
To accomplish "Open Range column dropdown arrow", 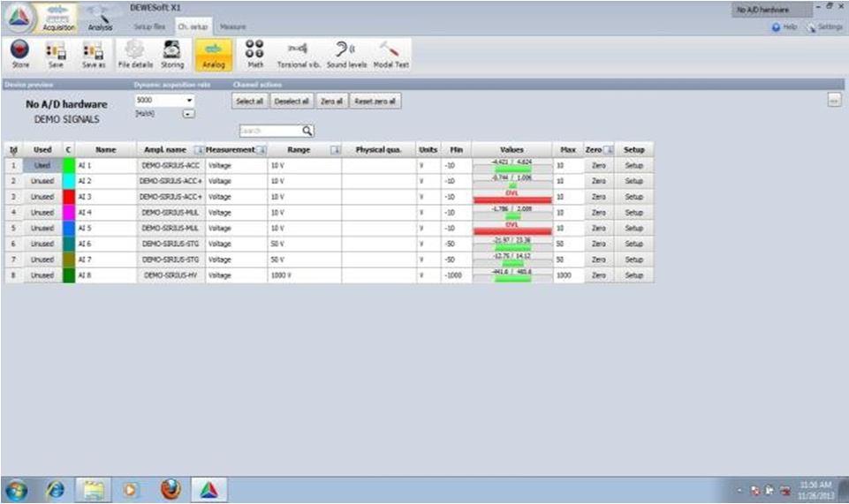I will [335, 150].
